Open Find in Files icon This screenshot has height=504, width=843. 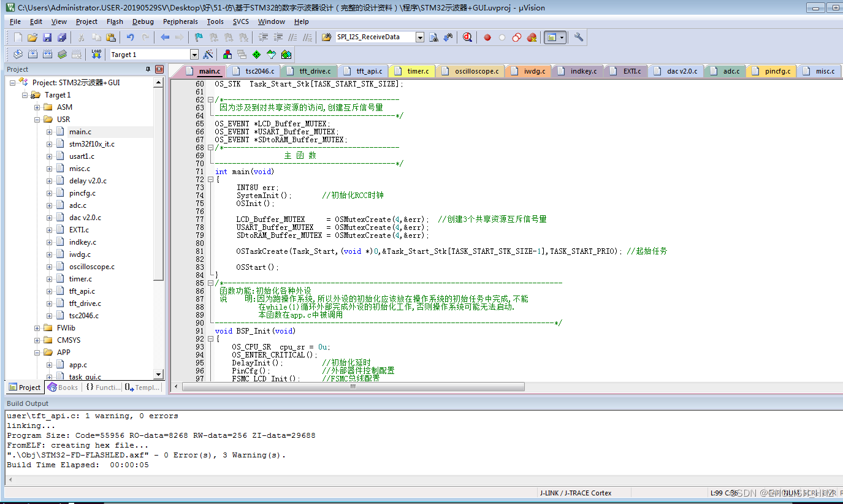(x=326, y=37)
